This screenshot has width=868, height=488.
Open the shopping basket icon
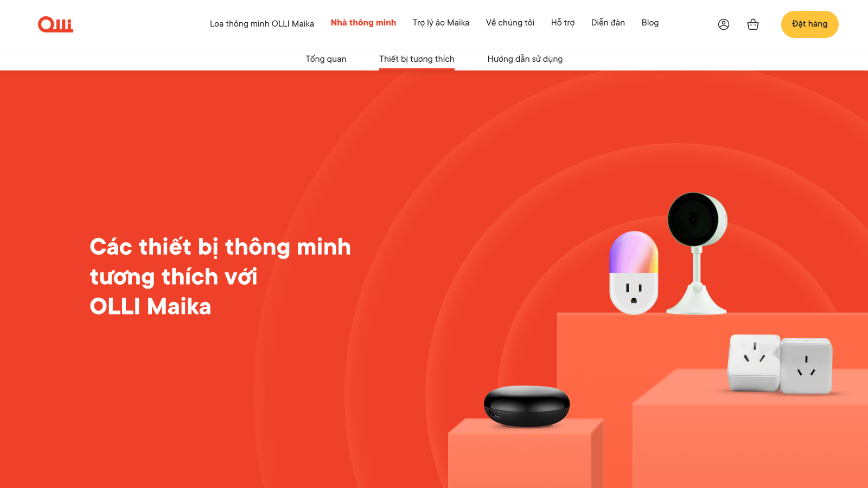[x=753, y=24]
